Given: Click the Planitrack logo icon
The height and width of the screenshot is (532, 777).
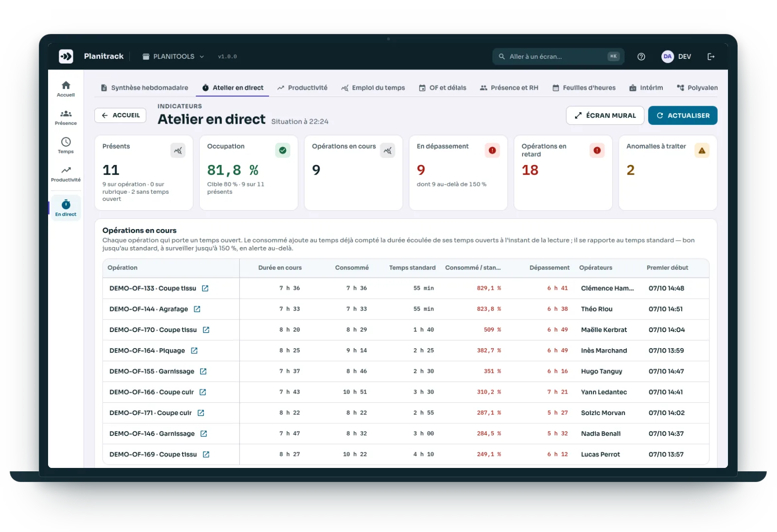Looking at the screenshot, I should point(66,56).
